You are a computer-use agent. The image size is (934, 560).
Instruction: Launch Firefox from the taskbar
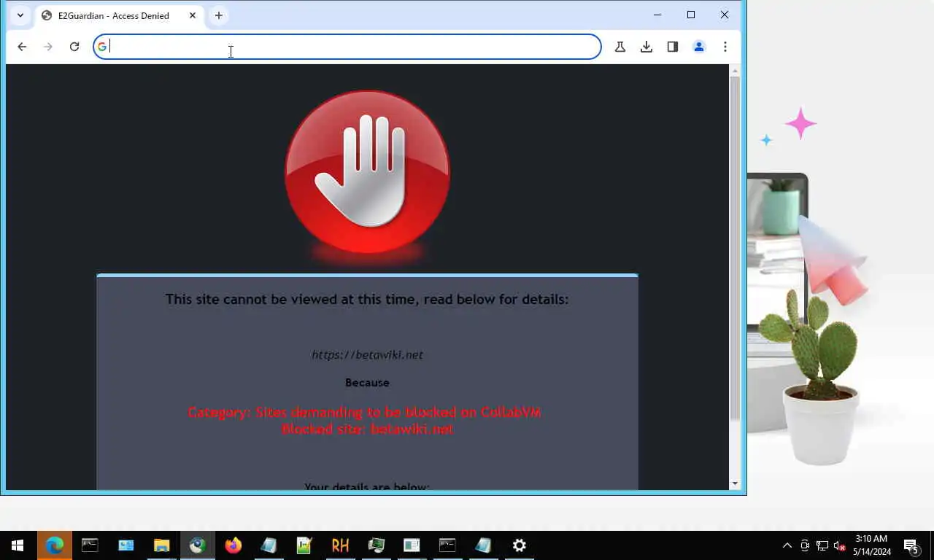point(233,545)
